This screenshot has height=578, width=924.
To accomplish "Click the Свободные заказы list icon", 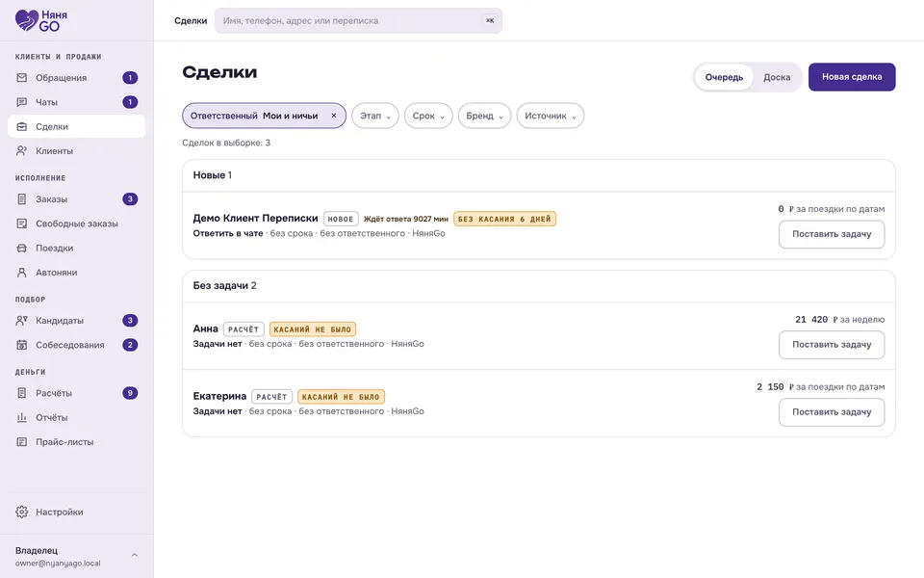I will 22,223.
